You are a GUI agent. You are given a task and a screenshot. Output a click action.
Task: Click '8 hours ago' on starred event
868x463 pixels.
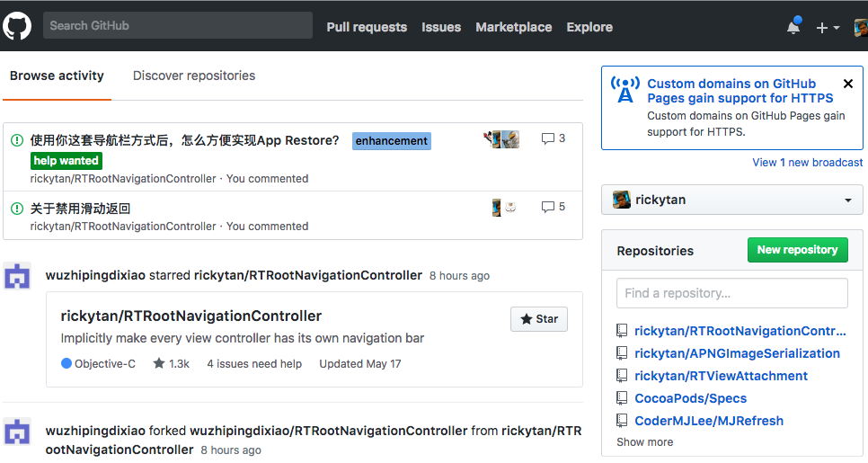[459, 276]
